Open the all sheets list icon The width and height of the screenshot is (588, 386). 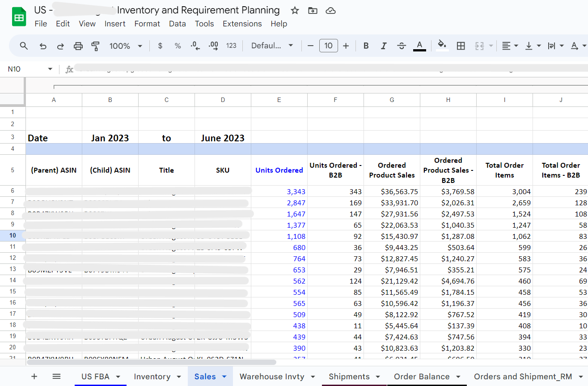(x=56, y=377)
